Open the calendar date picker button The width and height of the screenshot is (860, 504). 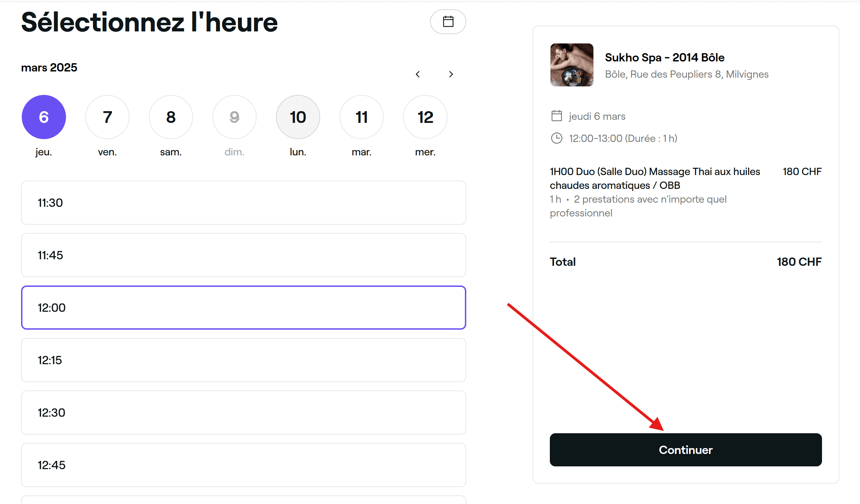click(x=448, y=22)
